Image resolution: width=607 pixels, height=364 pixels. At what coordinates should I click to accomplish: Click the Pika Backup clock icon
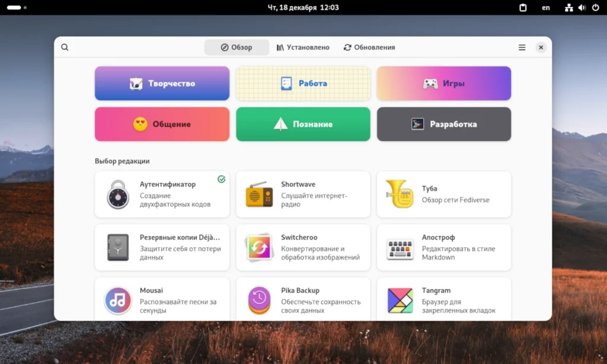click(259, 301)
